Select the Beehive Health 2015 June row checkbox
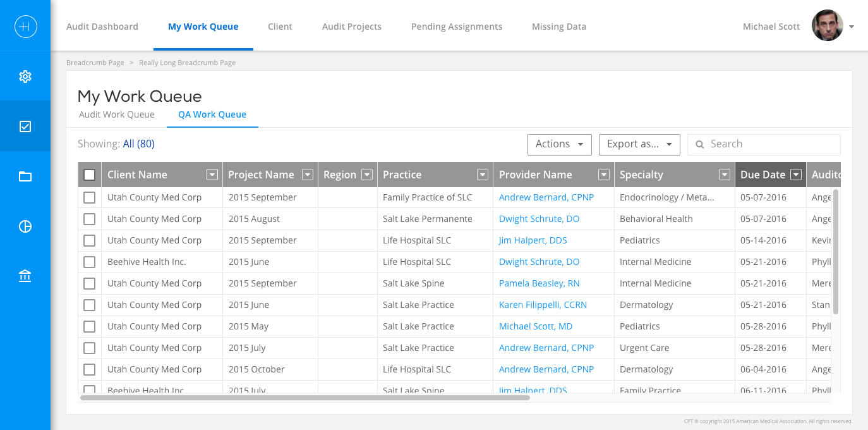 [89, 262]
